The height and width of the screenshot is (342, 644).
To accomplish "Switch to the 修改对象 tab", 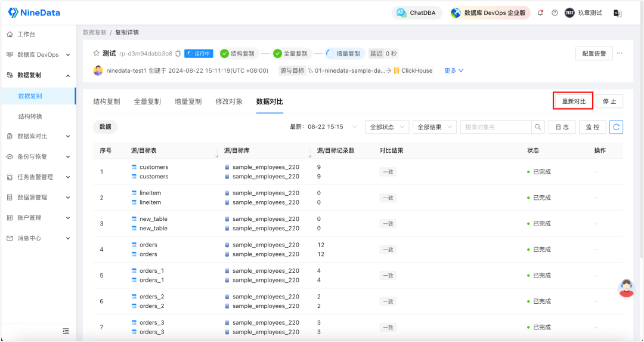I will click(229, 101).
